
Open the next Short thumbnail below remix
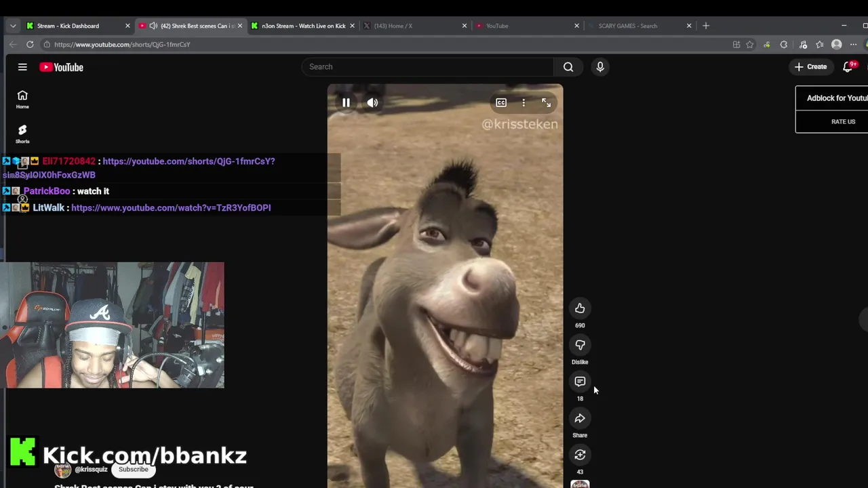(x=580, y=484)
